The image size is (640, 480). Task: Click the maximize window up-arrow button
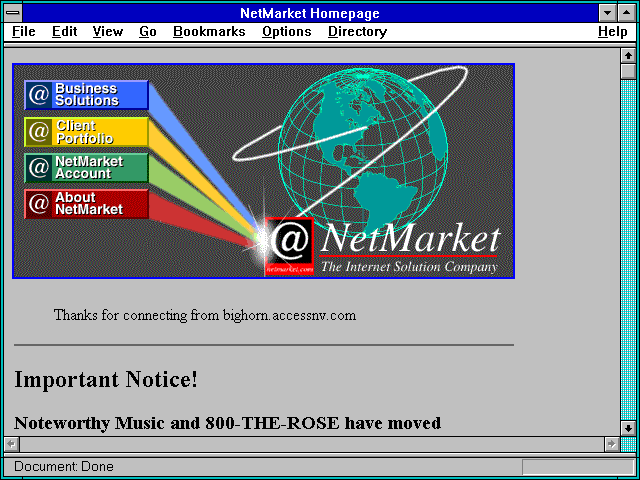click(626, 13)
